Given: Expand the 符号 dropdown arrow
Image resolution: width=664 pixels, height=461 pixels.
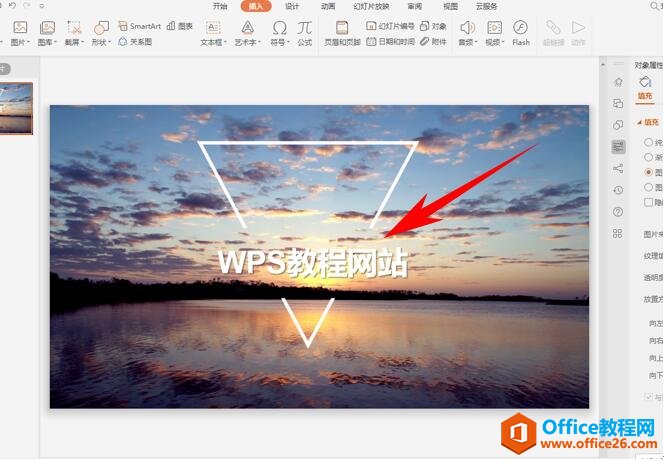Looking at the screenshot, I should tap(288, 42).
